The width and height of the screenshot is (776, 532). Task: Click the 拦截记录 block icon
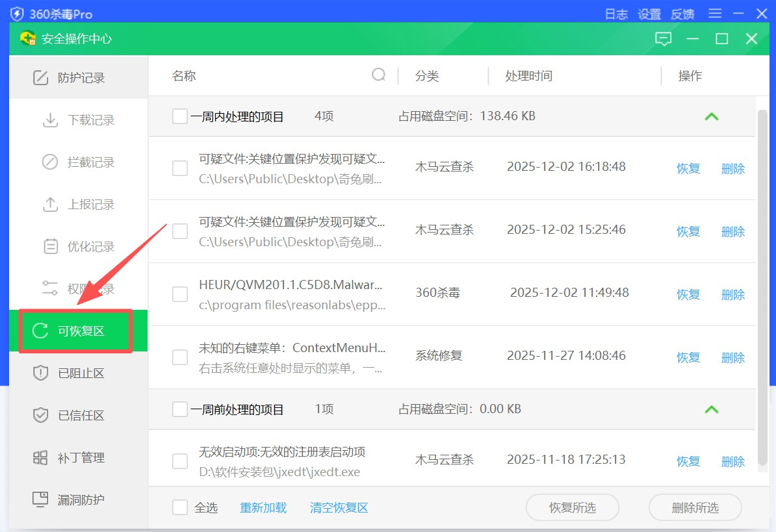[50, 162]
